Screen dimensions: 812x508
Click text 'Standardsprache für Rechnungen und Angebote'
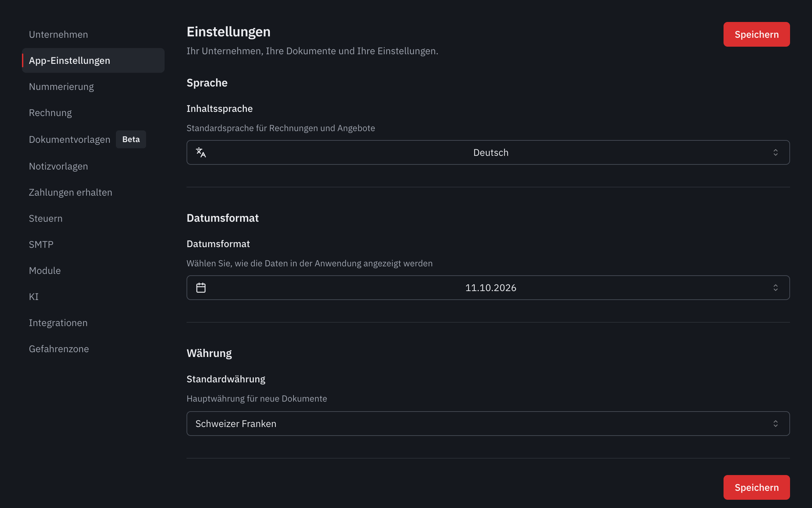pos(280,128)
